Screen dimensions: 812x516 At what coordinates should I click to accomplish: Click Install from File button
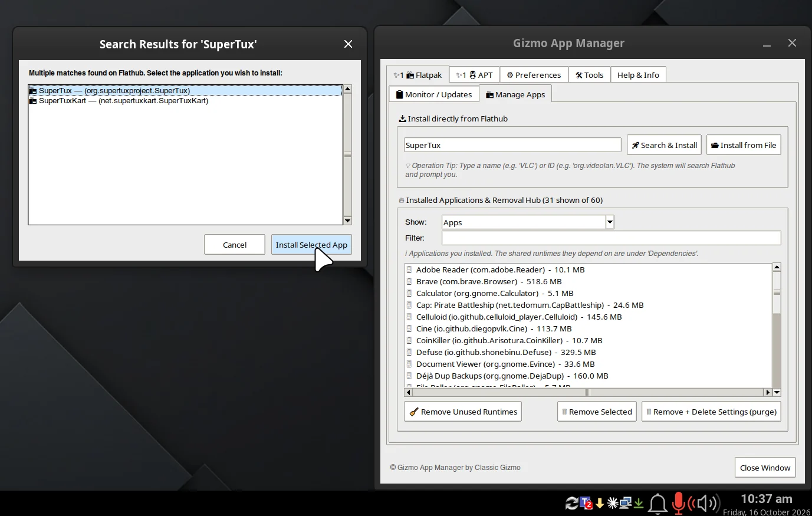(744, 145)
